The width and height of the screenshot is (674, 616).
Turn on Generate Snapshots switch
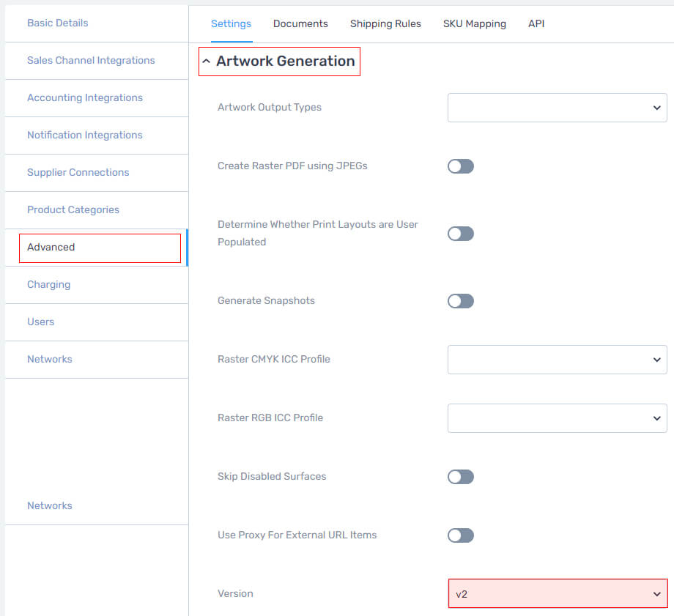(460, 301)
